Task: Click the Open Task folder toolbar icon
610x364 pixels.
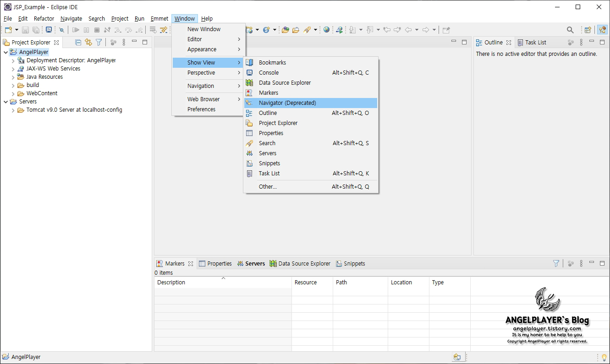Action: (296, 30)
